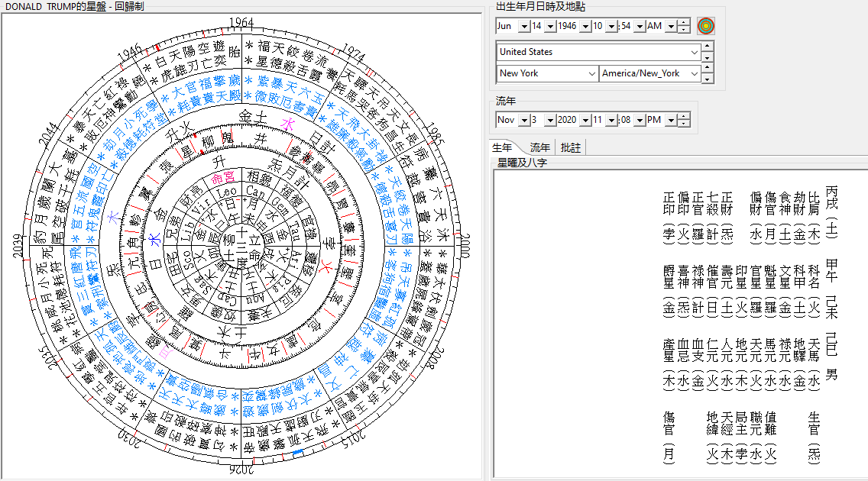Click the pink 命宮 label in chart
Viewport: 868px width, 481px height.
223,177
